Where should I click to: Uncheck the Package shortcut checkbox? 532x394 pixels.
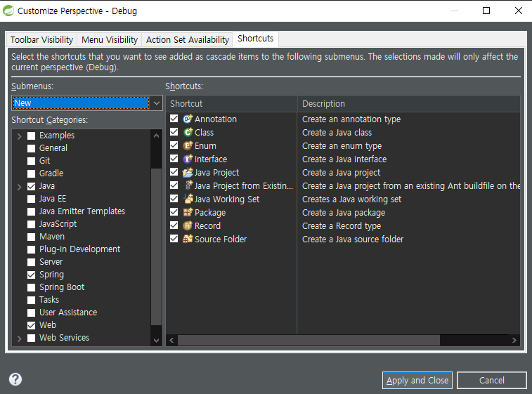pyautogui.click(x=174, y=212)
